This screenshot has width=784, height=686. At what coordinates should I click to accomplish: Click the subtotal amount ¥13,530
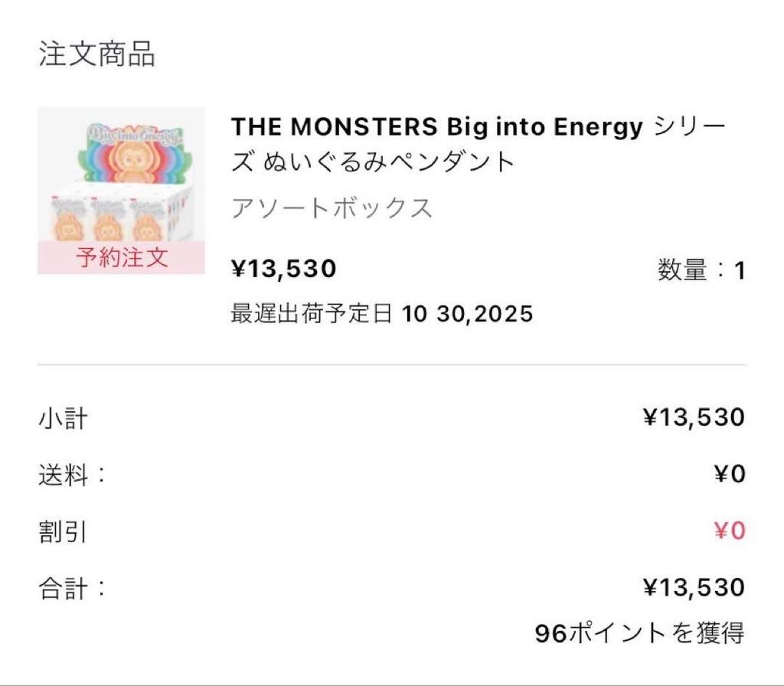(694, 417)
